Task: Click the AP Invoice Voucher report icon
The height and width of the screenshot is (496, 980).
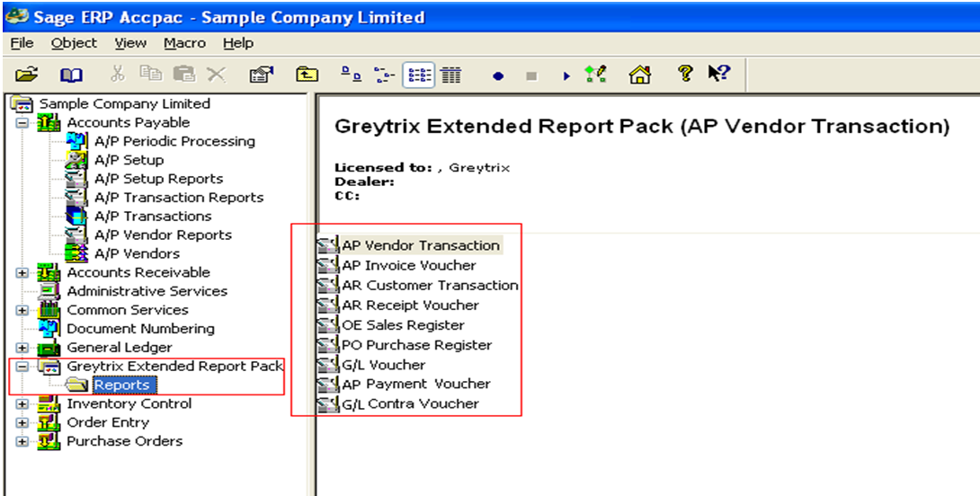Action: (329, 265)
